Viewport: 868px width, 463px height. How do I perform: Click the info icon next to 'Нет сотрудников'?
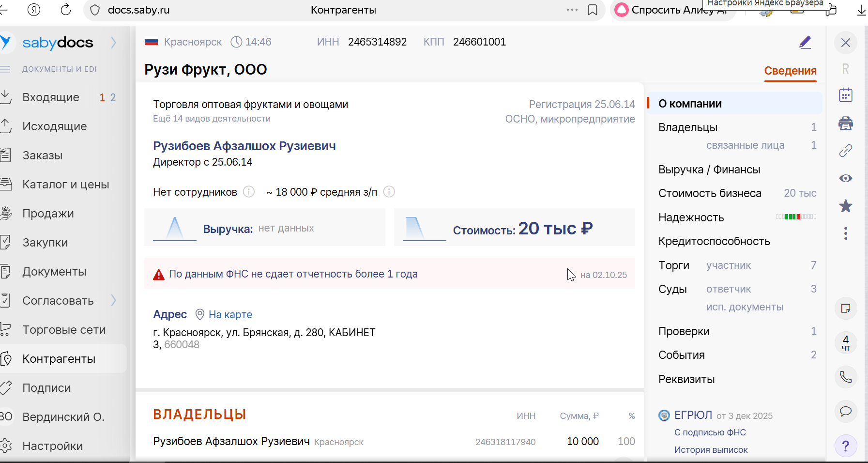248,192
